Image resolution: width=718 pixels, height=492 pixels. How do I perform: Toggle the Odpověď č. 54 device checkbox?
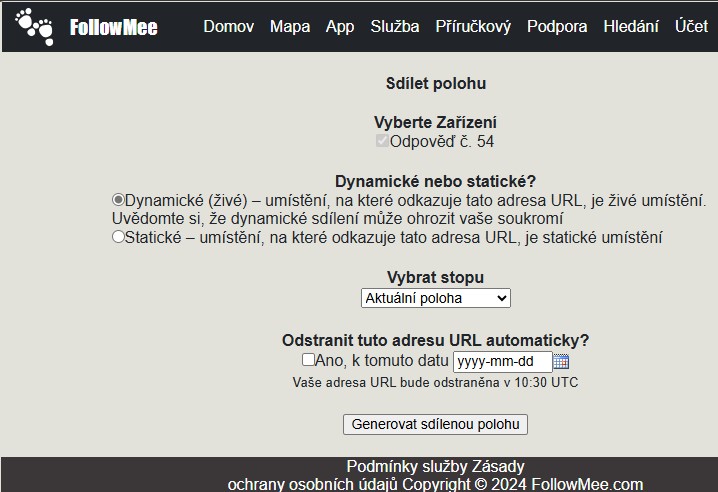click(x=382, y=141)
